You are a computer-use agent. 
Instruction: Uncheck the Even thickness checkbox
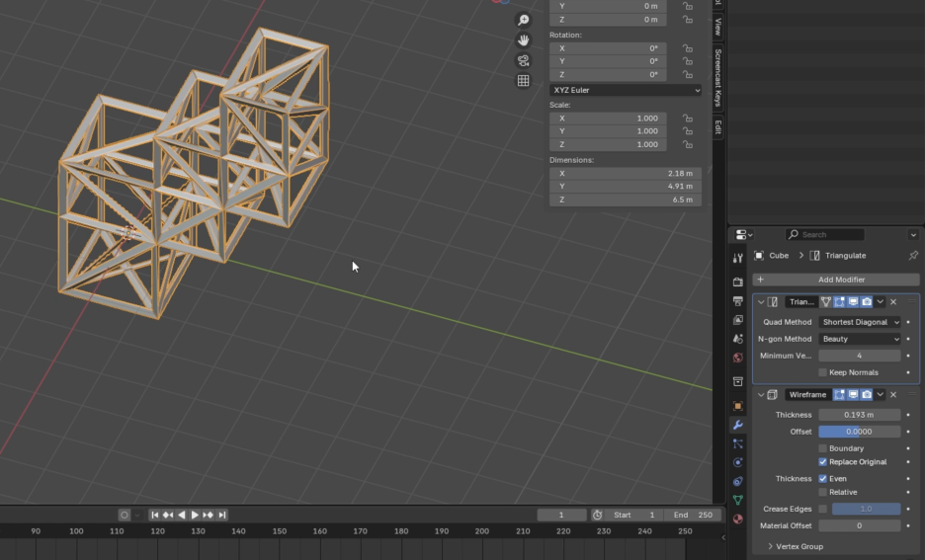(x=823, y=479)
